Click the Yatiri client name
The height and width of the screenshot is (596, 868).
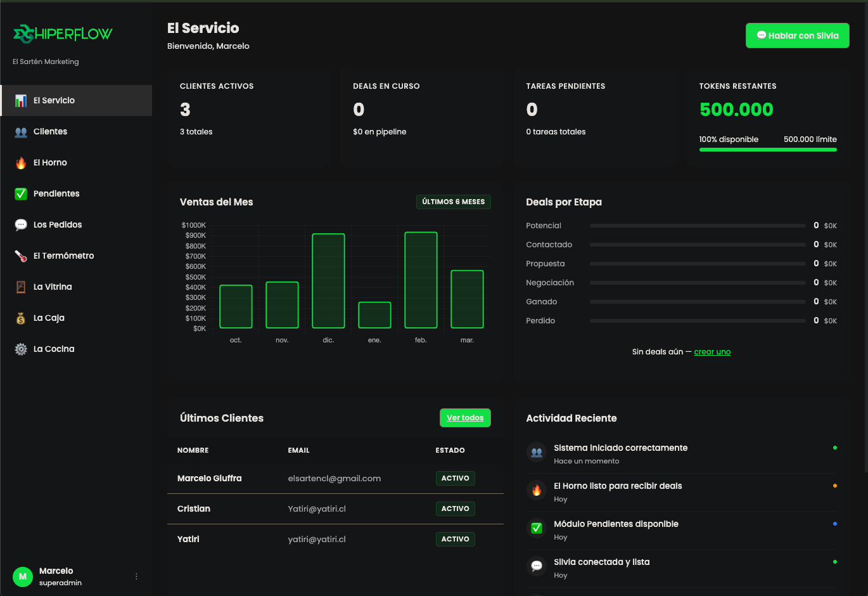[188, 540]
